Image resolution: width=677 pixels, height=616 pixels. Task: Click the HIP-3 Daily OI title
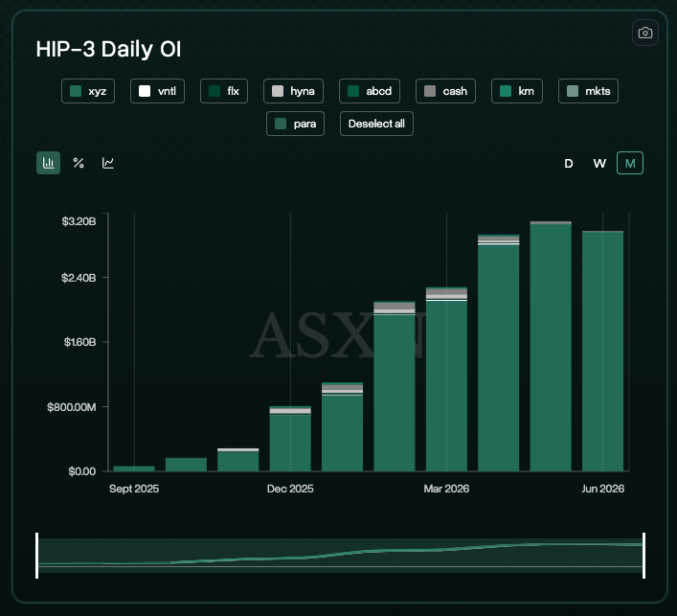coord(108,49)
